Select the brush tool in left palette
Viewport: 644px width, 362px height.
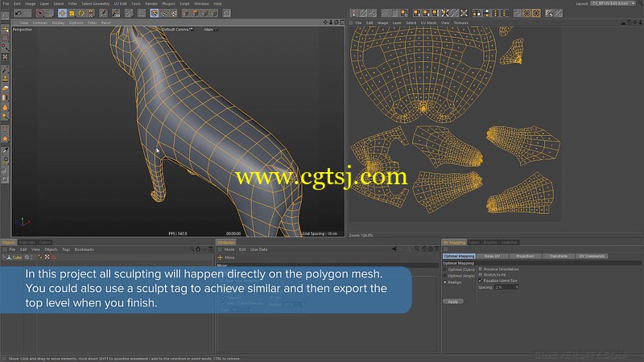[x=6, y=69]
